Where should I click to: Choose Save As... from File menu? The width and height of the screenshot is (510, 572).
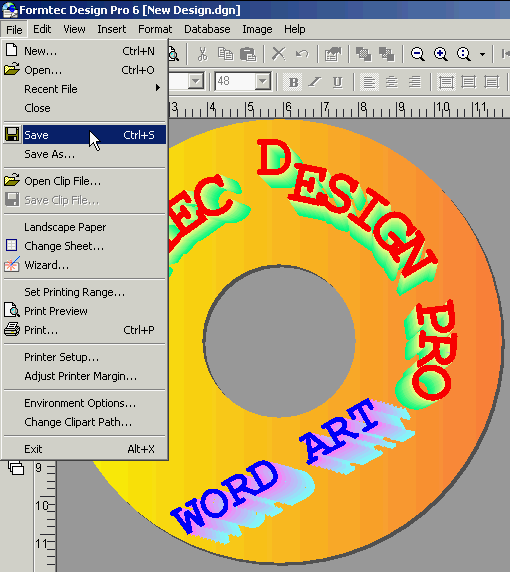[85, 154]
